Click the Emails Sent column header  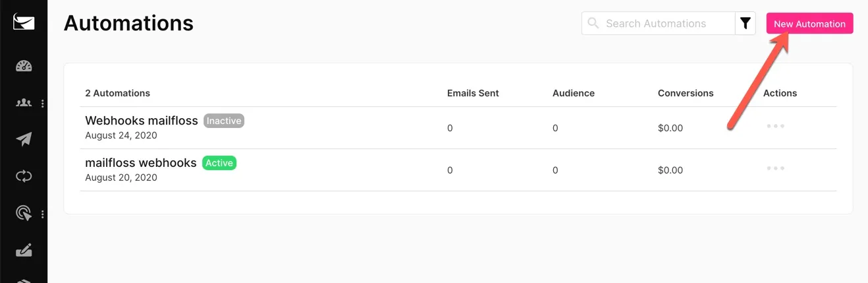(473, 93)
